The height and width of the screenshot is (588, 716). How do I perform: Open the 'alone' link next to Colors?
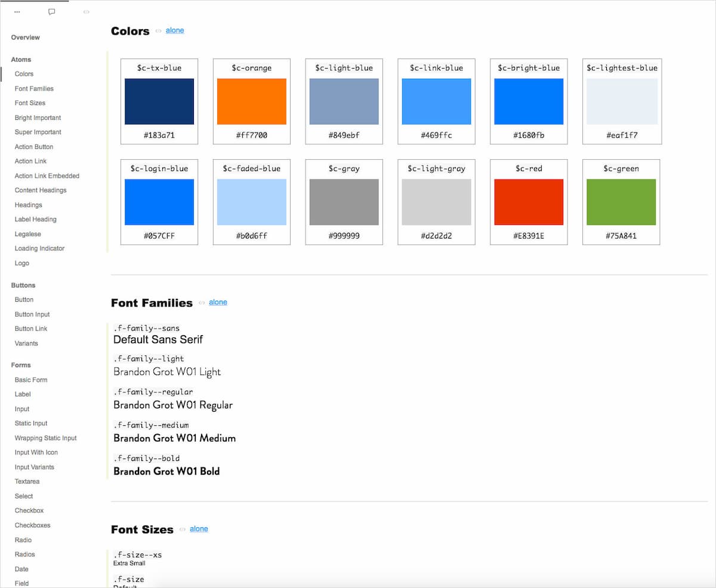pos(175,30)
